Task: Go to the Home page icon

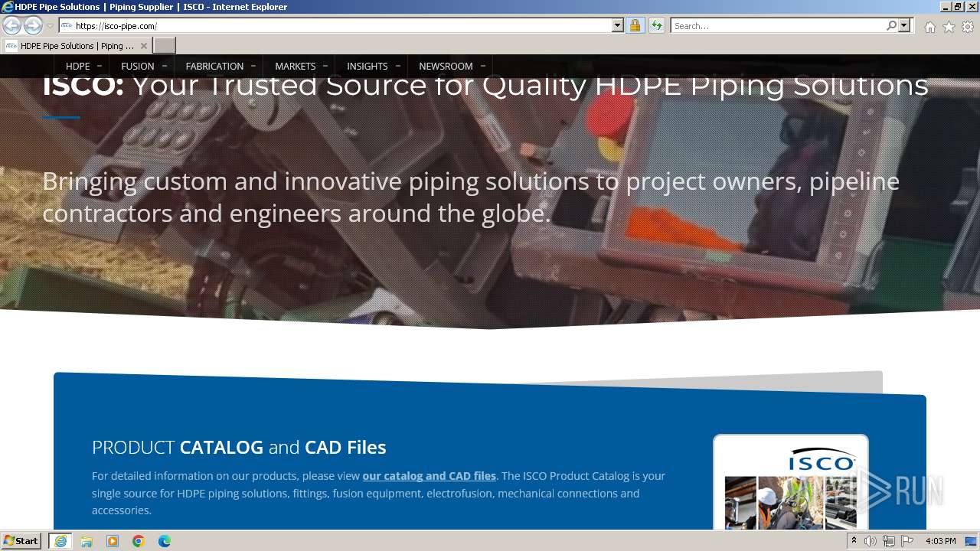Action: tap(929, 27)
